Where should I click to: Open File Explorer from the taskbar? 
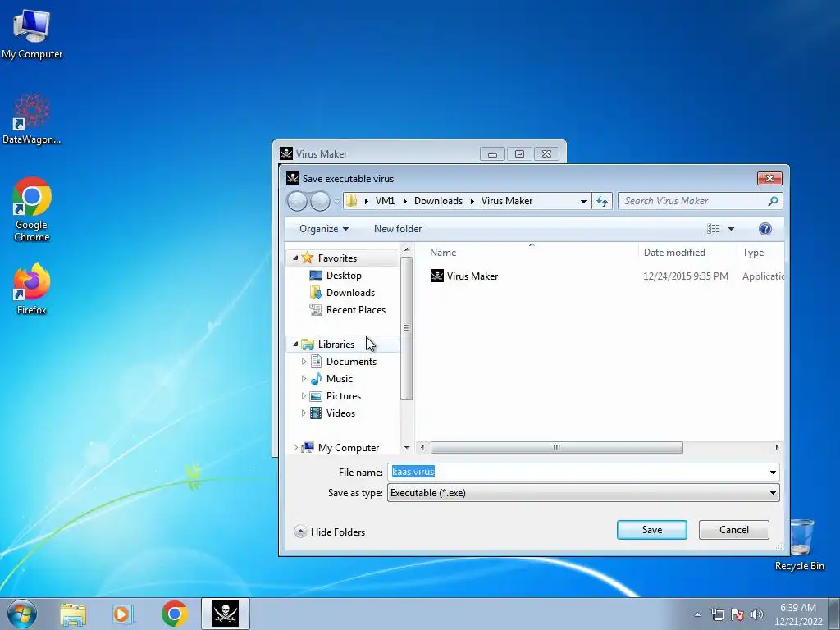tap(73, 614)
